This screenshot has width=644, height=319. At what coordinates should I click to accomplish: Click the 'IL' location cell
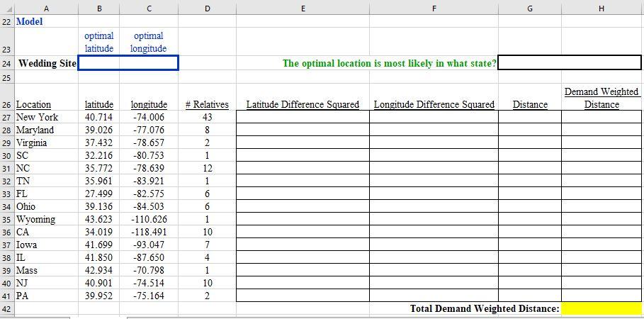coord(47,257)
